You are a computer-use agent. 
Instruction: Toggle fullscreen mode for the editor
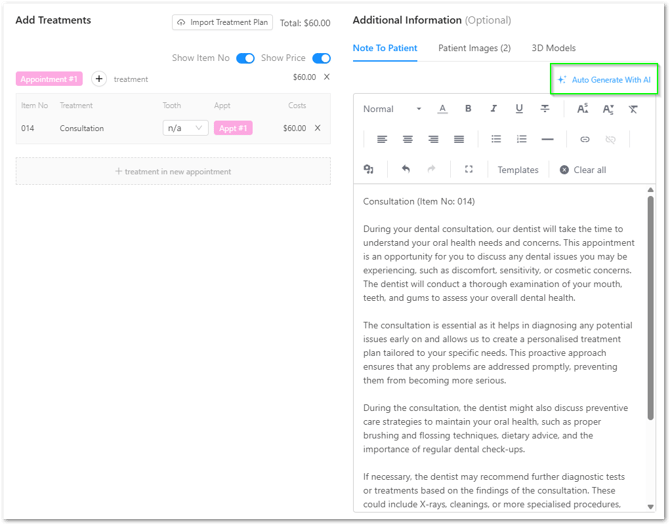pos(468,170)
